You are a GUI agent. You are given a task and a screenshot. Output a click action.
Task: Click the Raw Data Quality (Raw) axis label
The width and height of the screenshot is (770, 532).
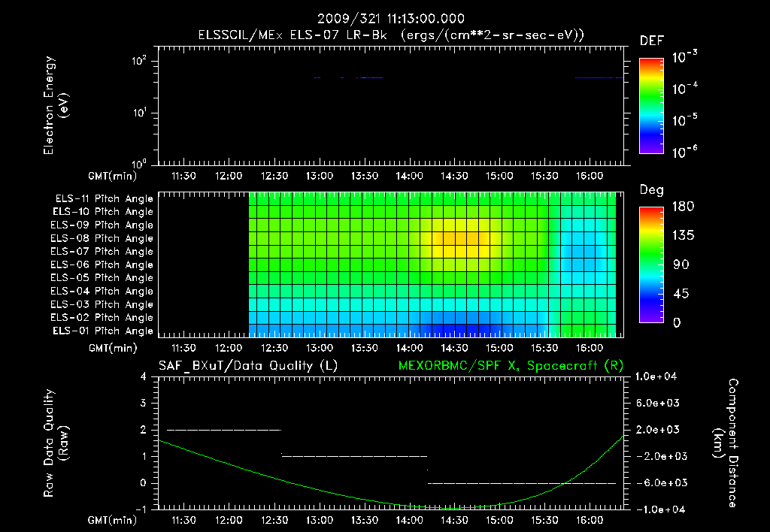(56, 443)
